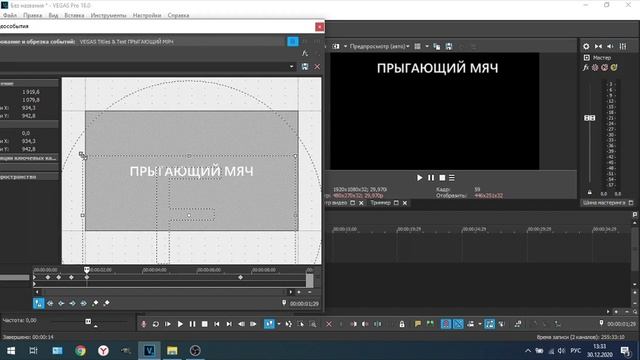Stop the video preview
Image resolution: width=640 pixels, height=360 pixels.
(x=442, y=178)
